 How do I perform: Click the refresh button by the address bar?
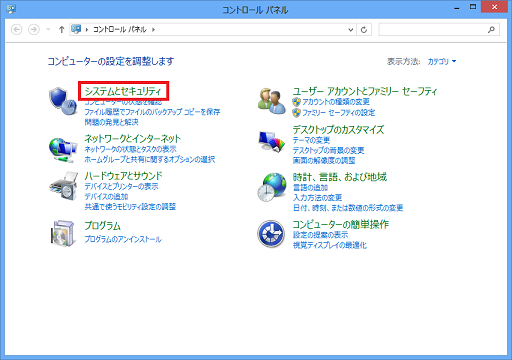click(364, 30)
